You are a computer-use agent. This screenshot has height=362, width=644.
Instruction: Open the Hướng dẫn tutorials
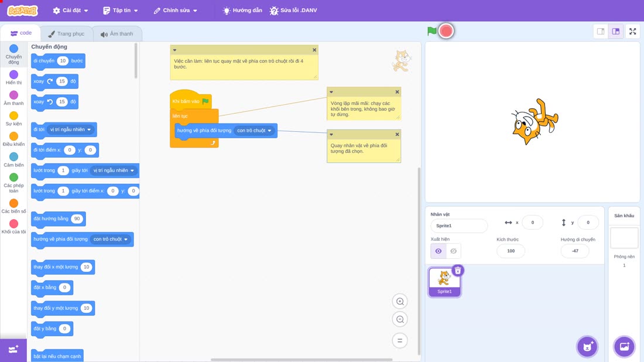[242, 11]
